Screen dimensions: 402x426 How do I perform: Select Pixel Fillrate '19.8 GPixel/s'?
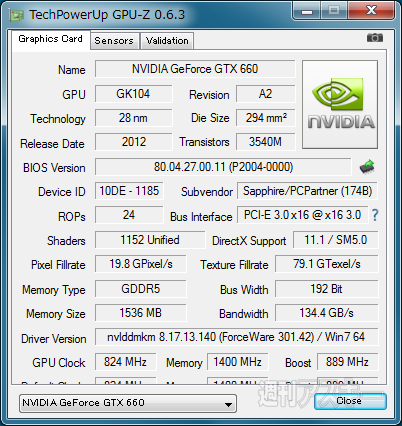point(141,264)
